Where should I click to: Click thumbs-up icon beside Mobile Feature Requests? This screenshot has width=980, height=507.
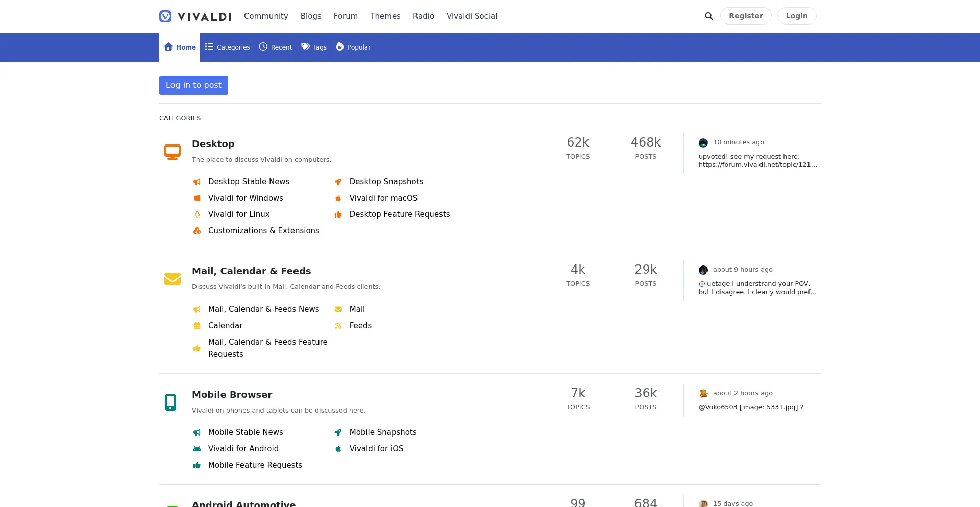tap(197, 465)
